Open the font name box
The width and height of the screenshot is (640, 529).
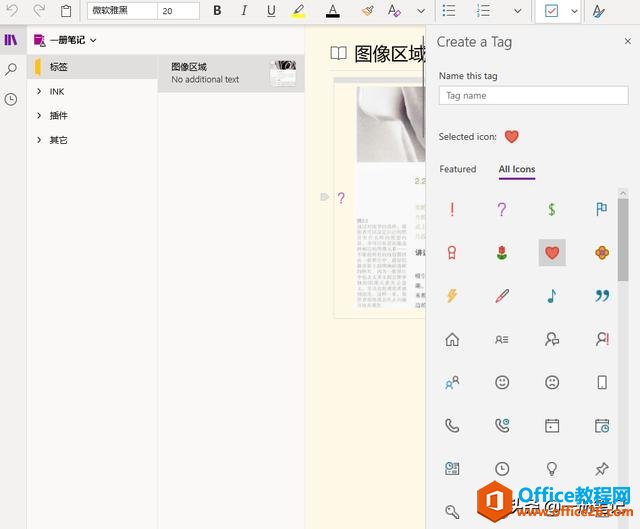point(122,11)
